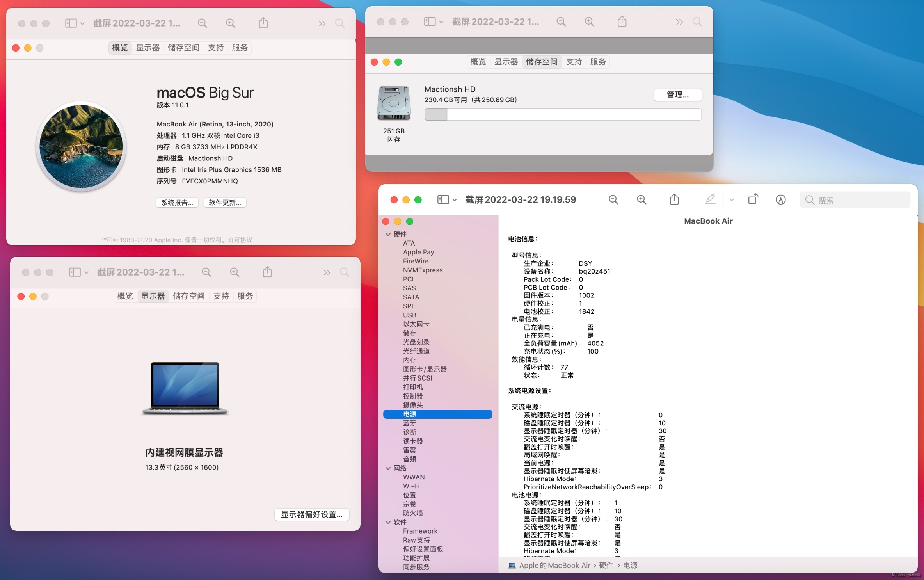The image size is (924, 580).
Task: Click the Mactionsh HD storage usage bar
Action: (563, 115)
